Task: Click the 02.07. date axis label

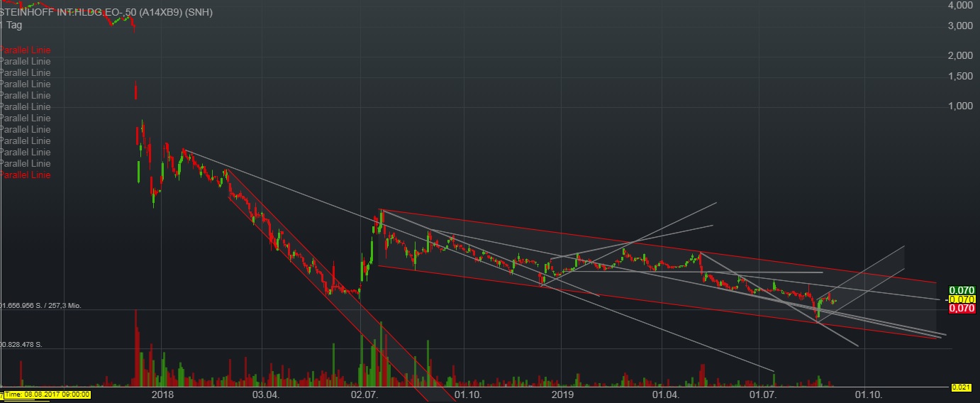Action: point(363,394)
